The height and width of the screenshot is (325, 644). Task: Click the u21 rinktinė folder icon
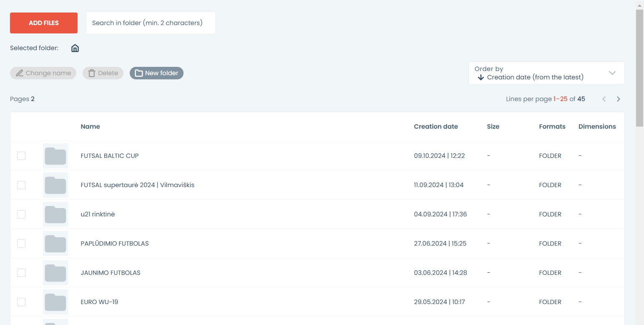tap(55, 214)
